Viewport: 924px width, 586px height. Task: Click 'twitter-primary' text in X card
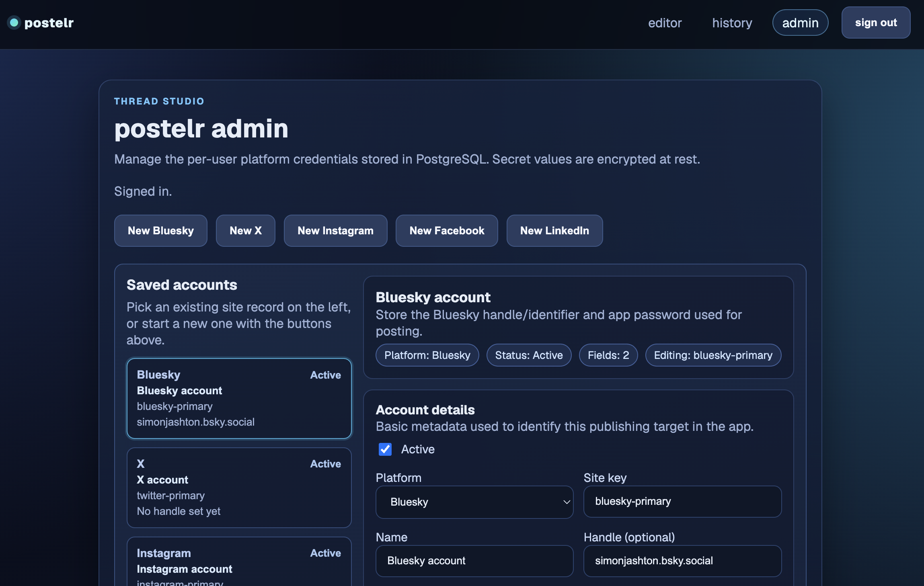[171, 496]
